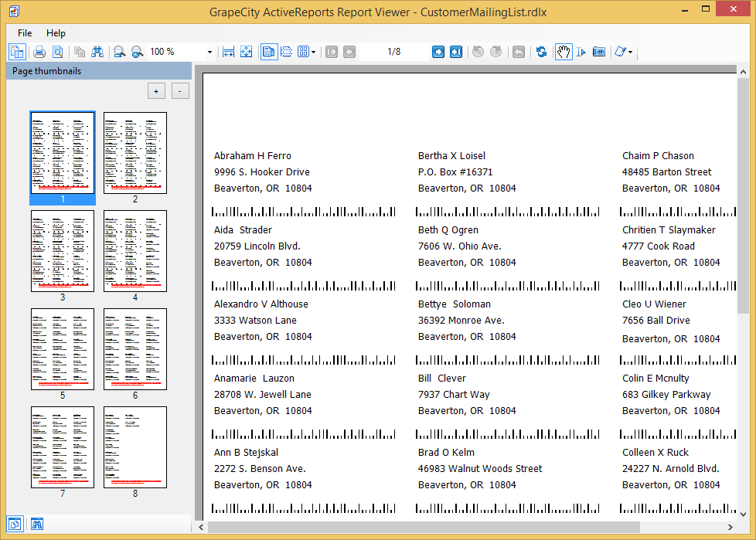Open the Help menu
This screenshot has height=540, width=756.
coord(56,33)
